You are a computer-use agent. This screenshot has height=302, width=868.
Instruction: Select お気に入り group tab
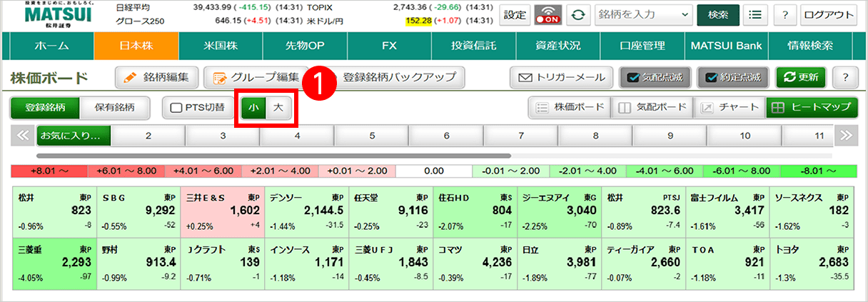tap(74, 135)
